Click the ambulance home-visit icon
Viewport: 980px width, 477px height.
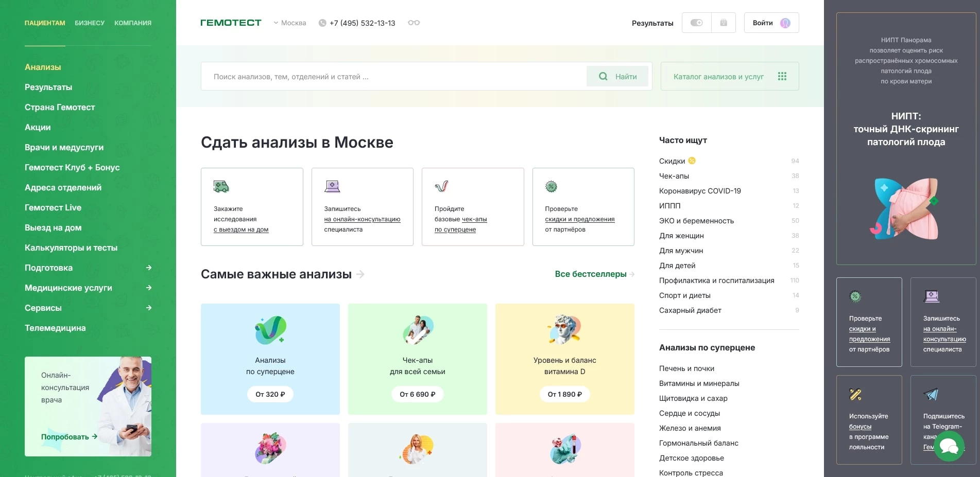click(221, 186)
